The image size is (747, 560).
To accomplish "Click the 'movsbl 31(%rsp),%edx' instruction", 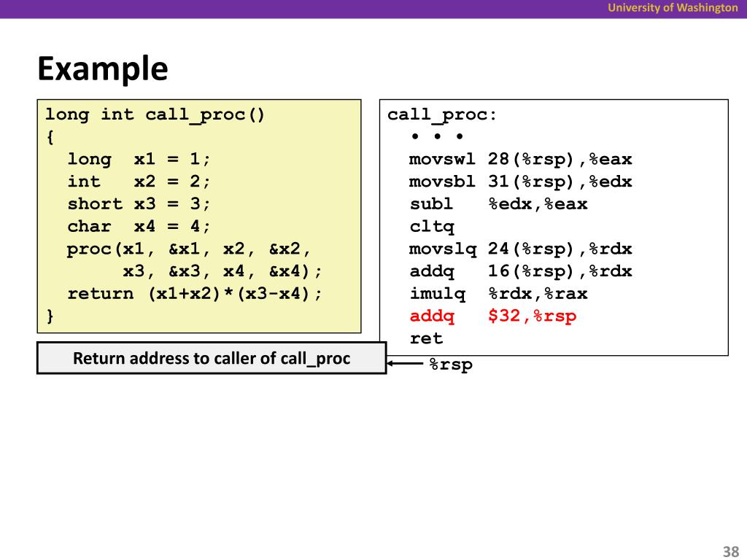I will [521, 182].
